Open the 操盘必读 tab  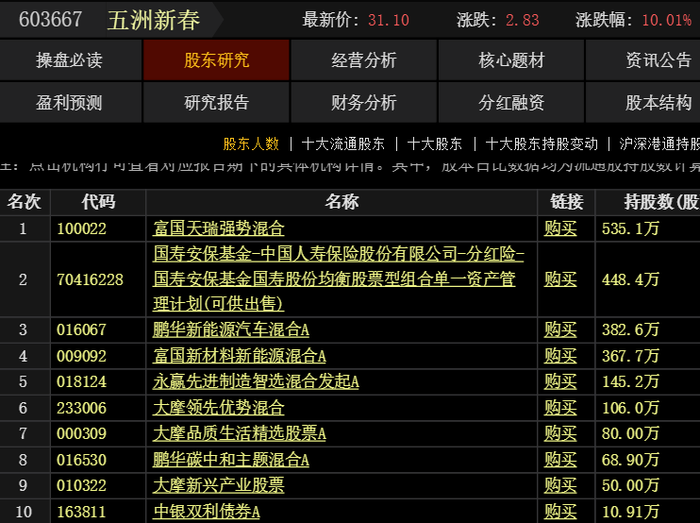70,60
